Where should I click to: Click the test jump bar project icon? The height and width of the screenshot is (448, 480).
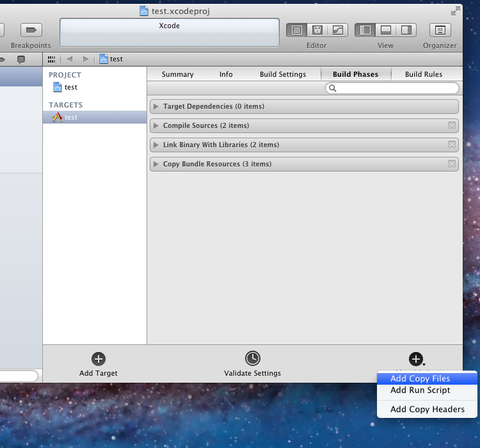(104, 59)
